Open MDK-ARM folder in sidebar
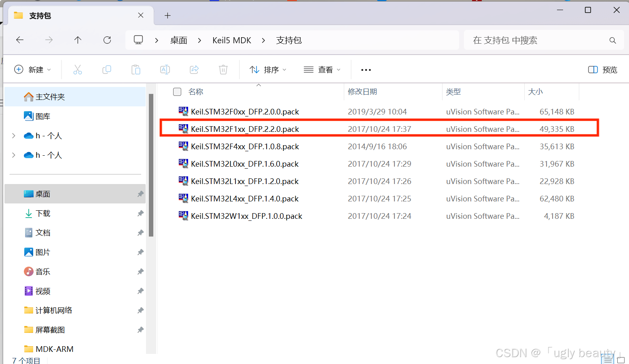This screenshot has height=364, width=629. (75, 349)
